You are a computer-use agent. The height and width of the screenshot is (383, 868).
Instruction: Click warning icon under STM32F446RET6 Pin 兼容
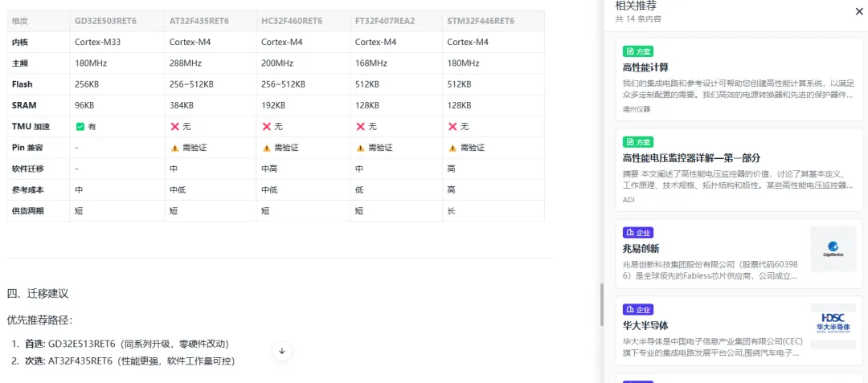pos(452,148)
